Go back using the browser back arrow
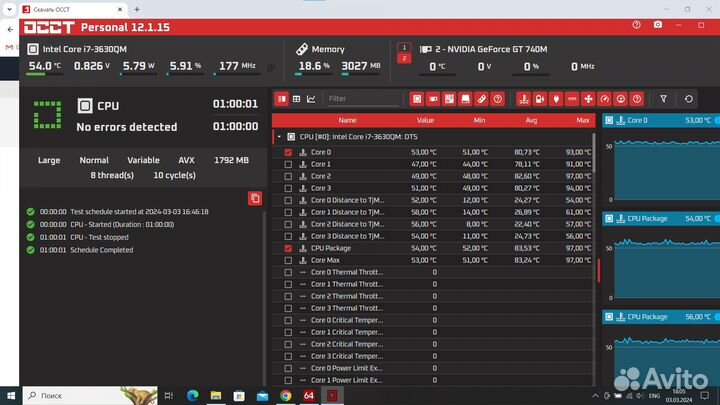The height and width of the screenshot is (405, 720). point(10,29)
